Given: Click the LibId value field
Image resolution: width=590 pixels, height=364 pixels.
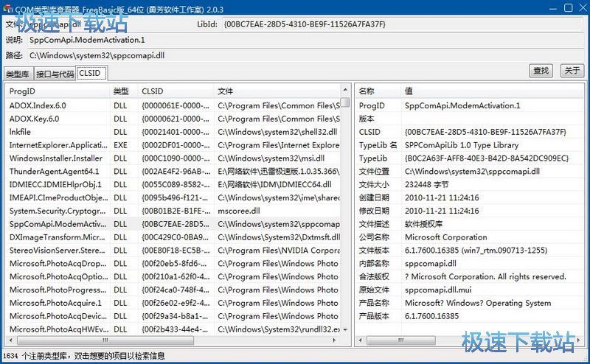Looking at the screenshot, I should [x=402, y=24].
